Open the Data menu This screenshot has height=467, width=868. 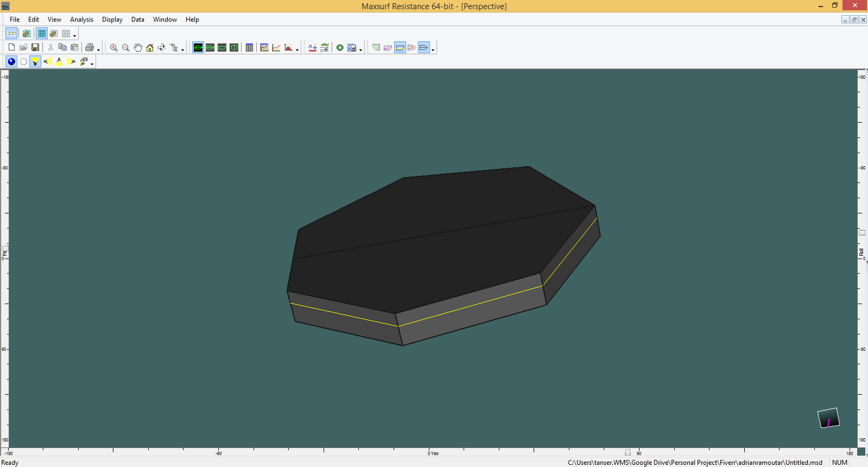click(x=137, y=20)
